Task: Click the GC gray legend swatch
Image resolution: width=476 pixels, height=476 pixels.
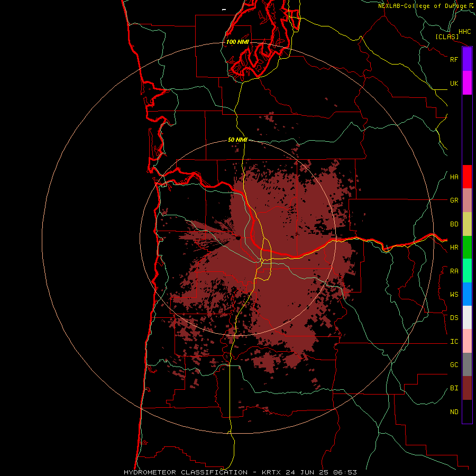Action: (x=467, y=364)
